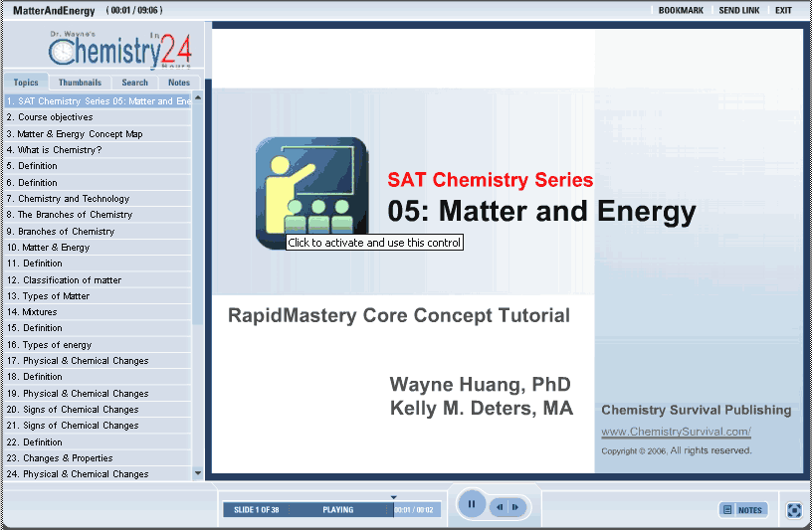The image size is (812, 530).
Task: Jump to topic 3 Matter & Energy Concept Map
Action: 80,133
